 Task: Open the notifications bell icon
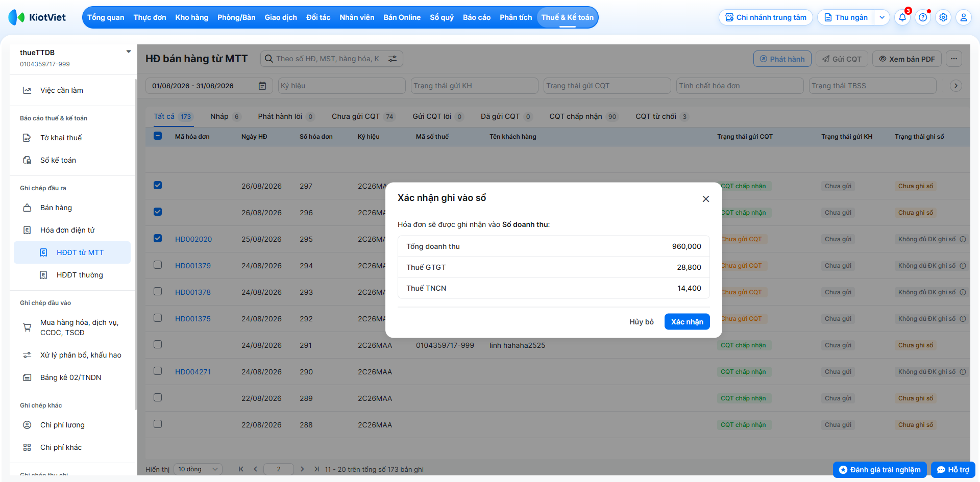click(902, 17)
